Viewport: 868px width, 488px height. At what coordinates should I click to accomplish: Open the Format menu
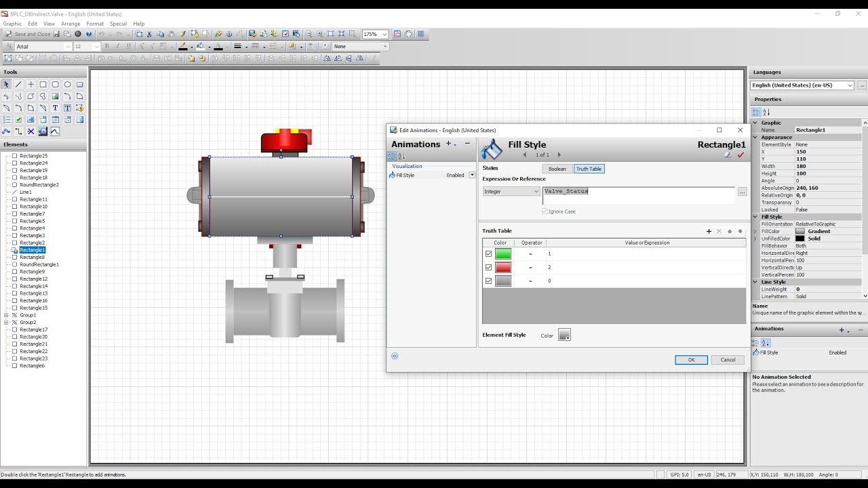(95, 24)
